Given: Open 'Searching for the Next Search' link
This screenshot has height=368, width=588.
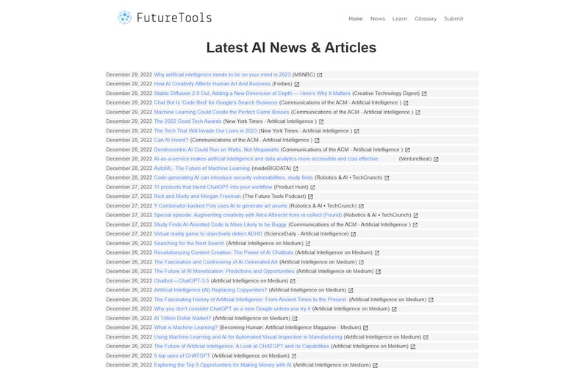Looking at the screenshot, I should click(x=189, y=244).
